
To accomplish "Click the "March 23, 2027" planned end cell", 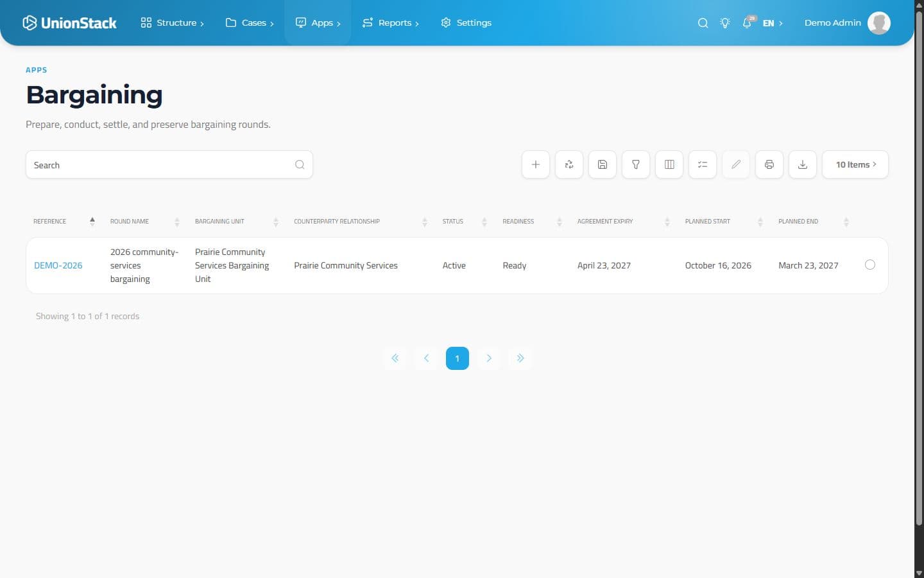I will point(809,265).
